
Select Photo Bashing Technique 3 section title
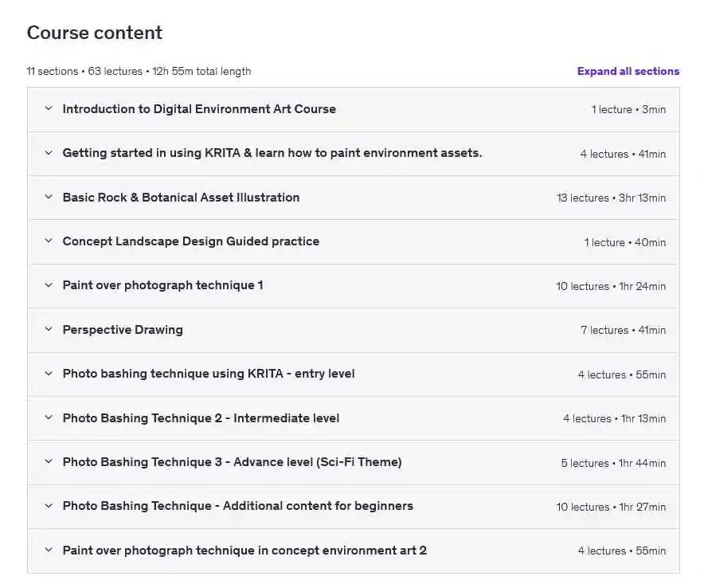pos(232,462)
